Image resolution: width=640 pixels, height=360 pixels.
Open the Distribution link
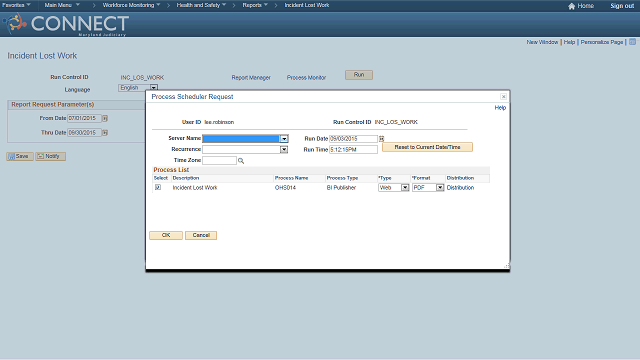coord(460,188)
